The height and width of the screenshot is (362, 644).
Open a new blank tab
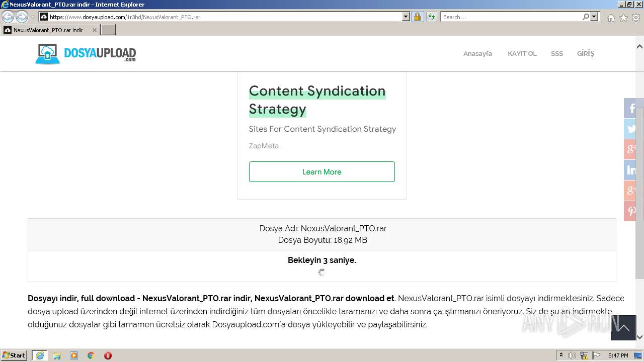coord(108,30)
